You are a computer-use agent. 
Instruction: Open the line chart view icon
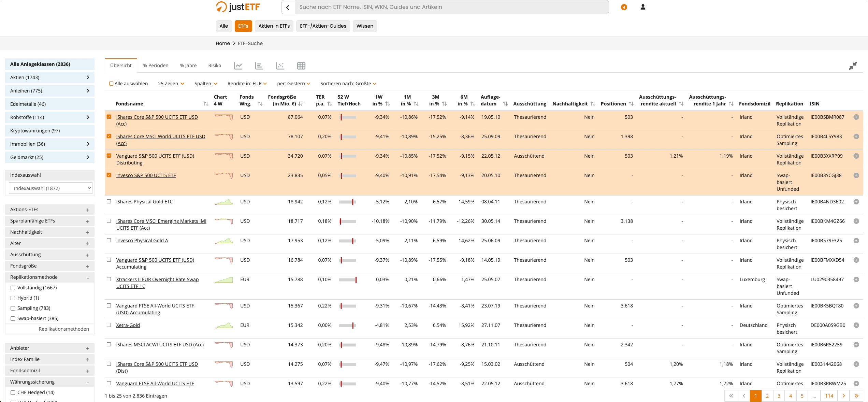[x=238, y=66]
